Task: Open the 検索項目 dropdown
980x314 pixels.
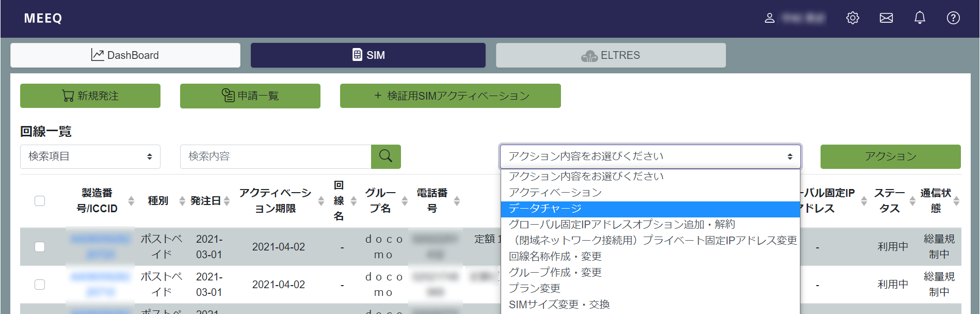Action: pyautogui.click(x=90, y=156)
